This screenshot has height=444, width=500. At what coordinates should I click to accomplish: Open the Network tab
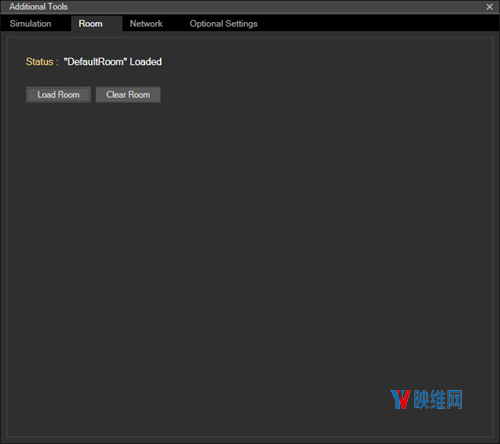coord(146,24)
